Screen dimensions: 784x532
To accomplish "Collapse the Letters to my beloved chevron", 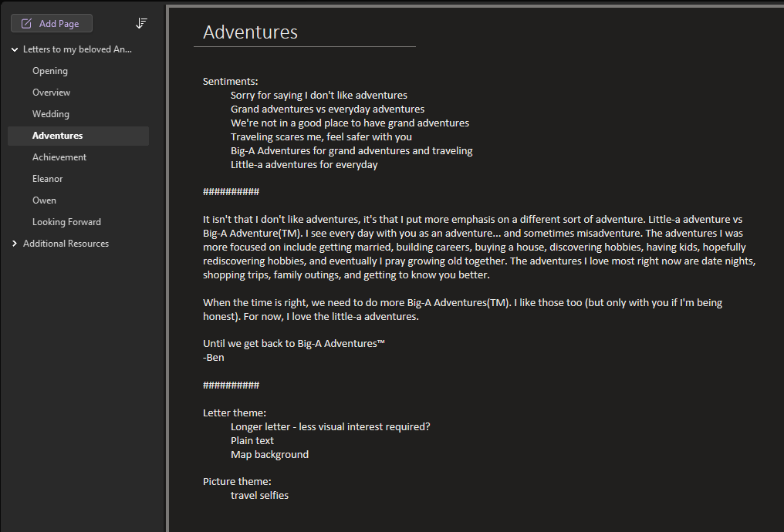I will (15, 49).
